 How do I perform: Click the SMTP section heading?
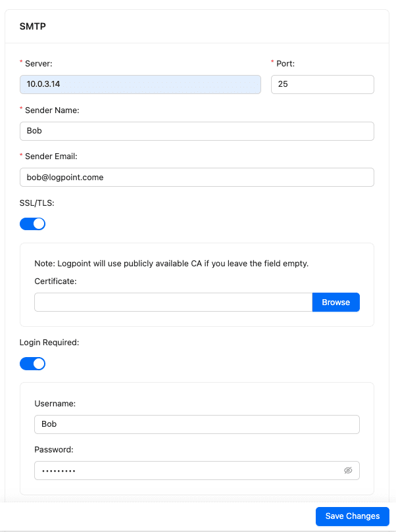[x=33, y=27]
